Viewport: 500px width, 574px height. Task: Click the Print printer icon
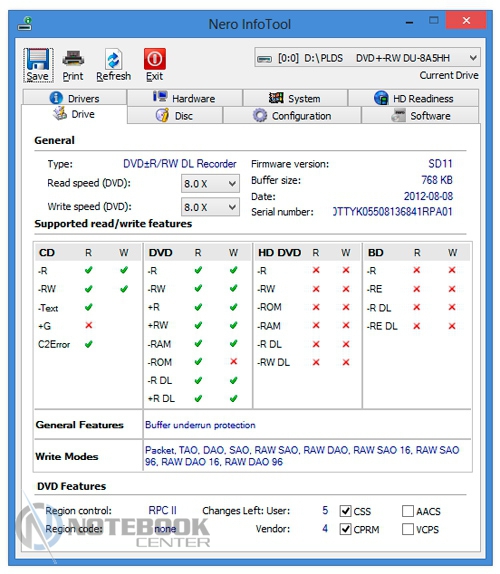[73, 59]
